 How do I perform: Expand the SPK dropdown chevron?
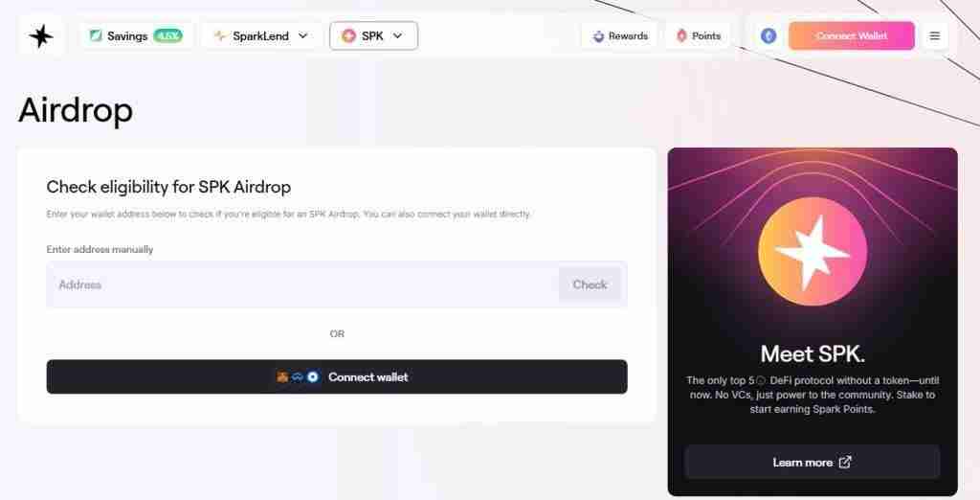[x=397, y=35]
